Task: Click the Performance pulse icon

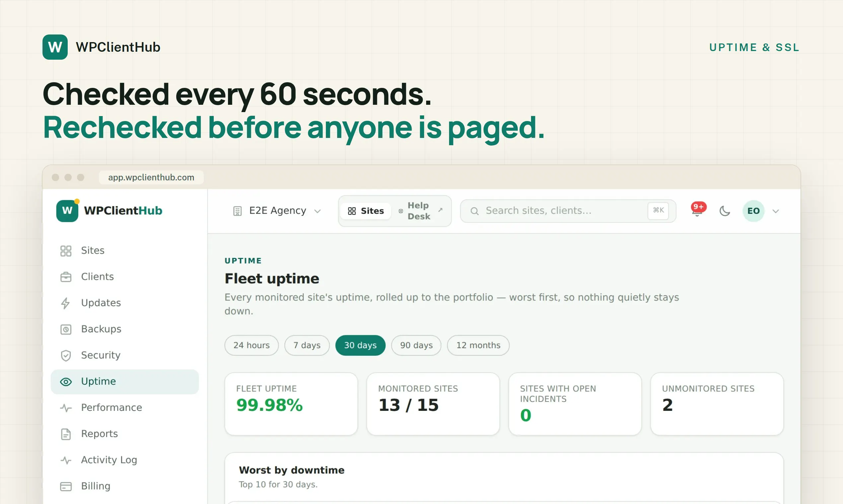Action: pos(66,408)
